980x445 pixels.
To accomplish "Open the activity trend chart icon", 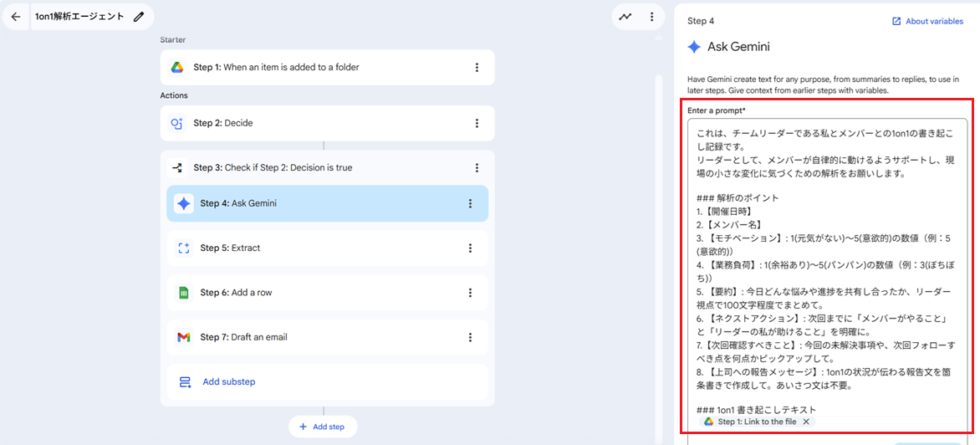I will pyautogui.click(x=625, y=17).
